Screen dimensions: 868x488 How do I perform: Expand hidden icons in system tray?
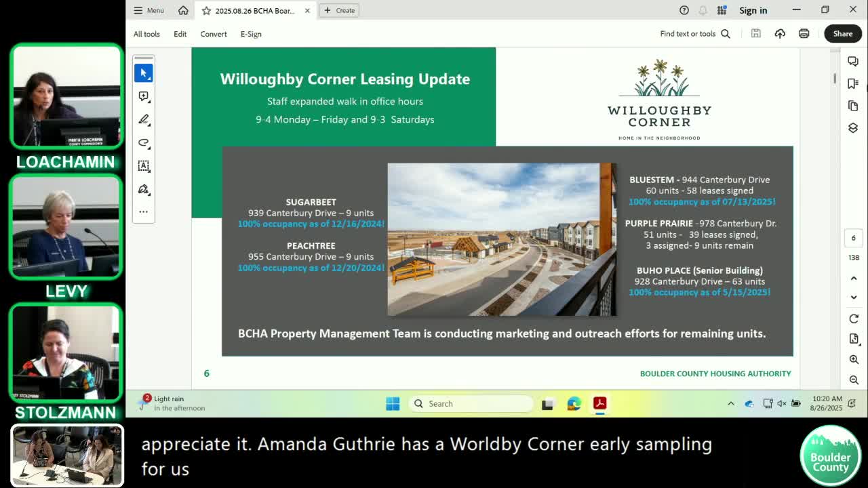731,403
